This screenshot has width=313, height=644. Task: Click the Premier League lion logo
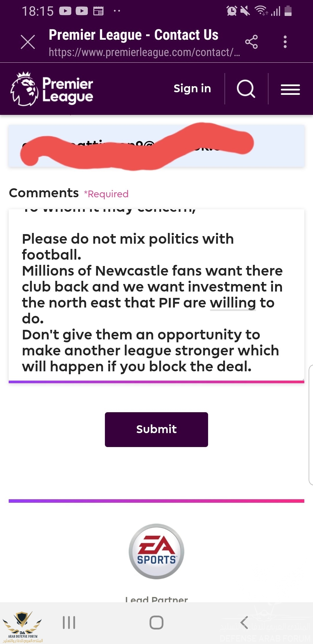[24, 89]
